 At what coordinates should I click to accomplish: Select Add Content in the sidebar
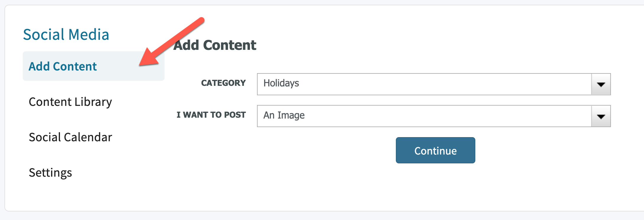point(63,66)
